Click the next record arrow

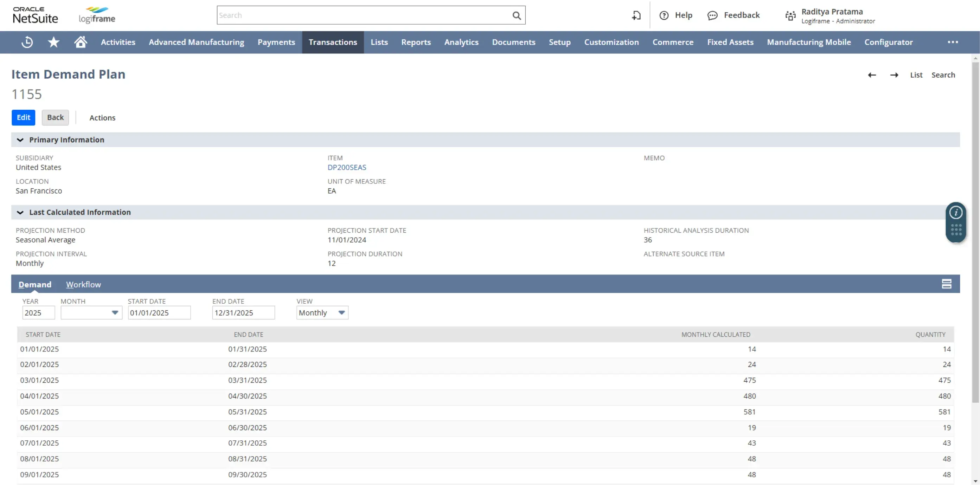pos(895,75)
